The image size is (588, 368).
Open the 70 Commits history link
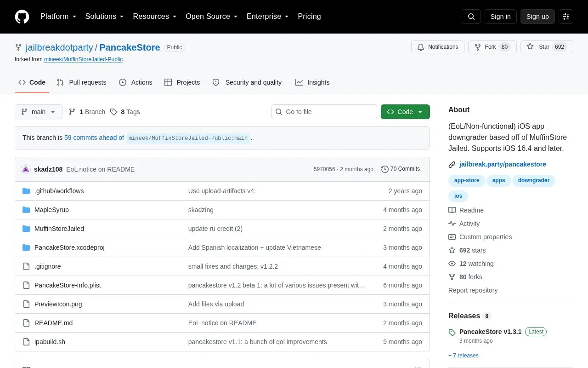point(401,169)
